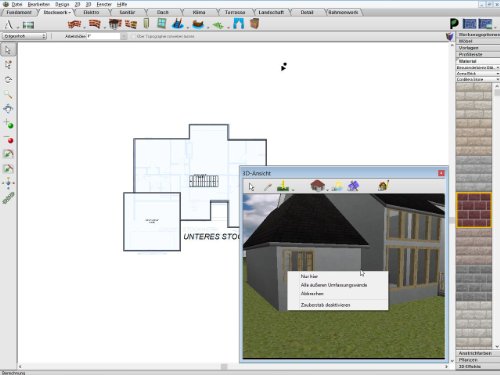
Task: Click the zoom magnifier tool in left sidebar
Action: pos(8,95)
